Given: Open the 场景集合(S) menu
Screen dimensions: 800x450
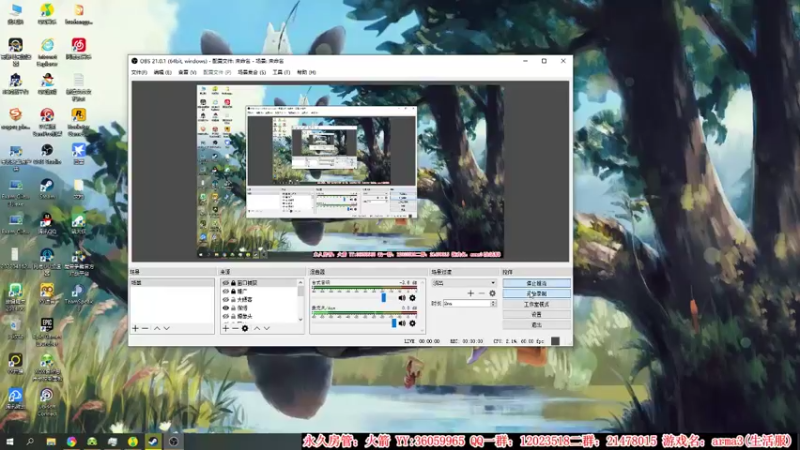Looking at the screenshot, I should pyautogui.click(x=252, y=72).
